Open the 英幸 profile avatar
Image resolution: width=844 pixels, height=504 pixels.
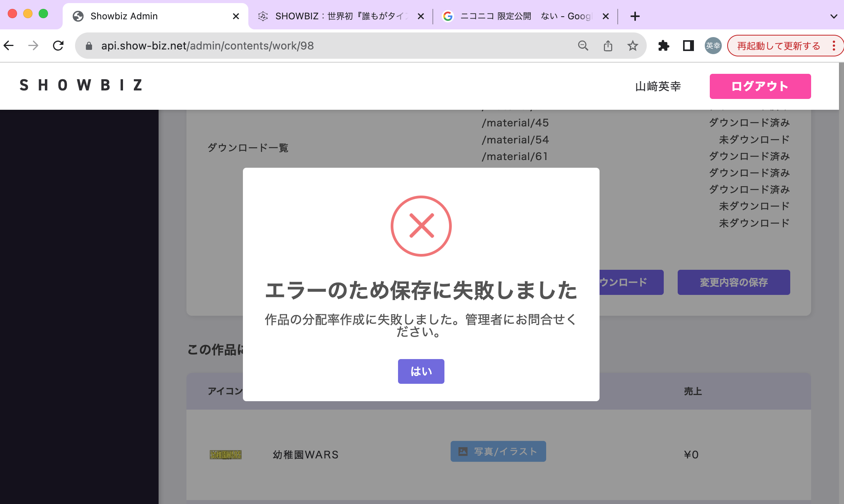tap(713, 46)
